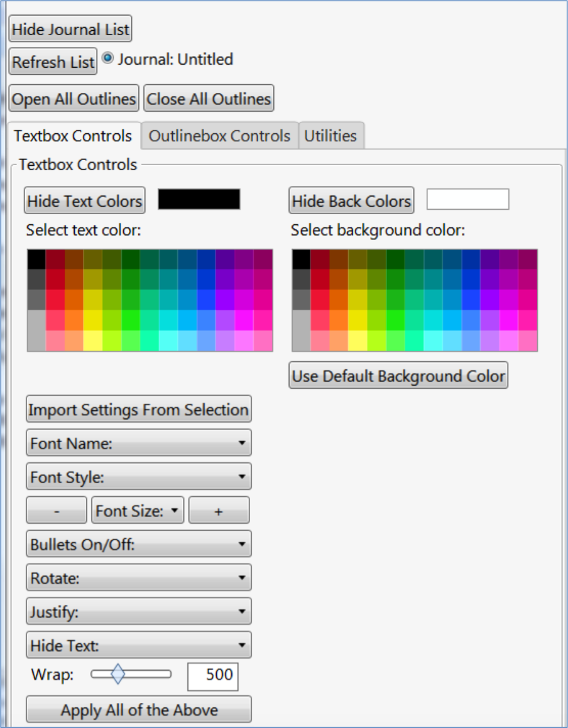
Task: Close all outlines in the journal
Action: pyautogui.click(x=209, y=98)
